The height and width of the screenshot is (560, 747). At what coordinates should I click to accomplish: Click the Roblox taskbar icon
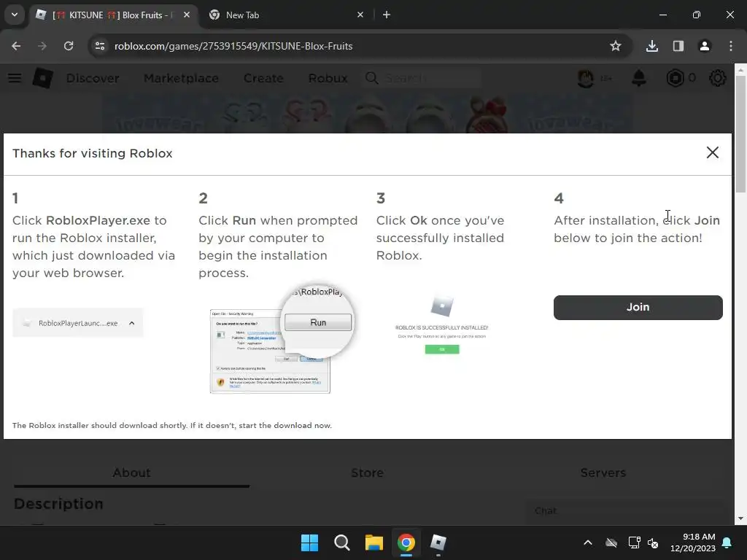[x=438, y=542]
